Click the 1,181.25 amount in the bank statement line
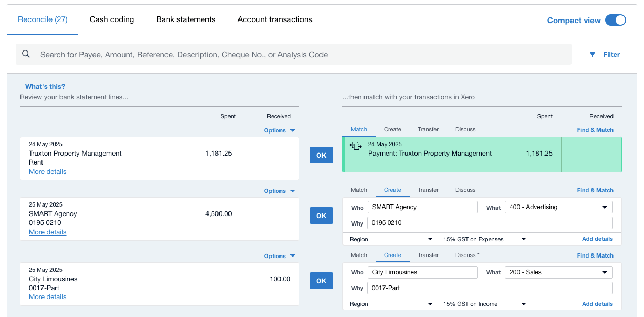Viewport: 644px width, 317px height. 219,154
